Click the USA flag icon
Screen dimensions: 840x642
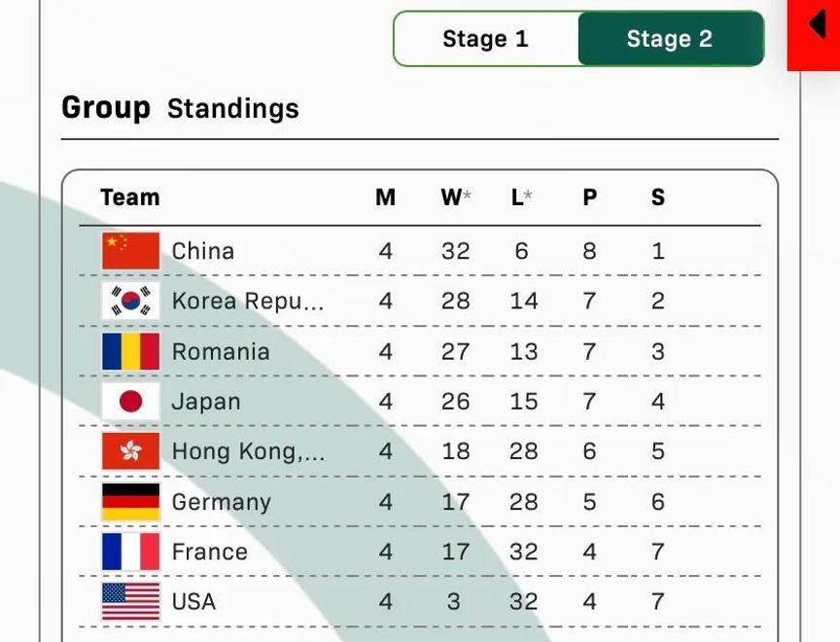(x=130, y=602)
